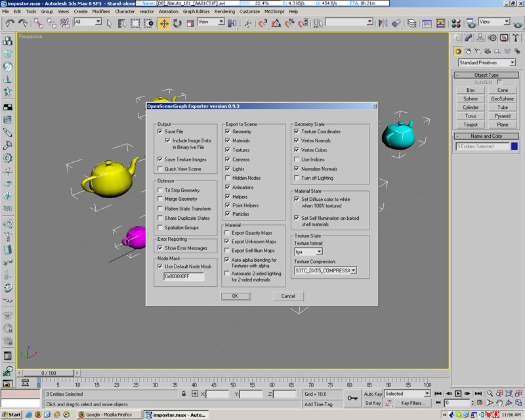This screenshot has height=420, width=525.
Task: Click the Key Filters button
Action: (x=413, y=403)
